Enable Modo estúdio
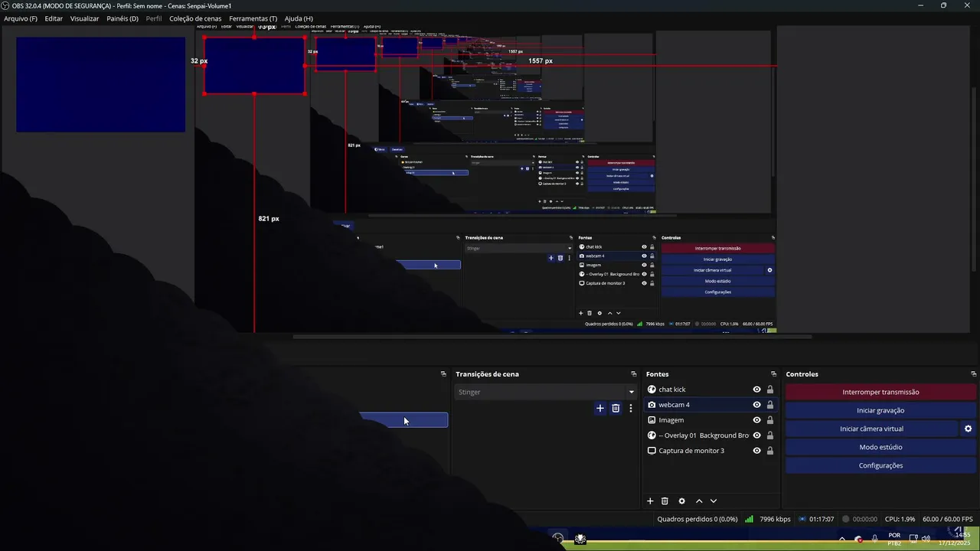The width and height of the screenshot is (980, 551). point(880,447)
